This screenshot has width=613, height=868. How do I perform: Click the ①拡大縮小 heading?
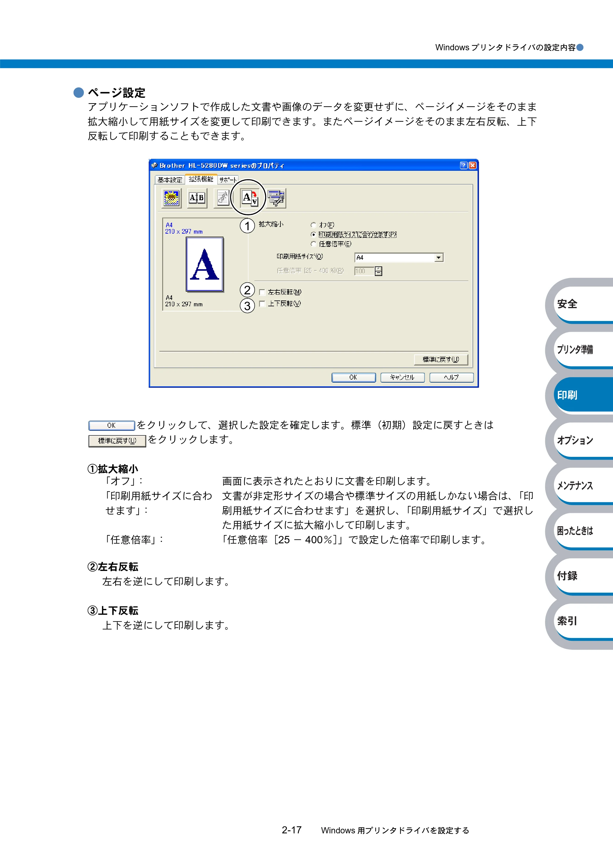click(x=112, y=469)
